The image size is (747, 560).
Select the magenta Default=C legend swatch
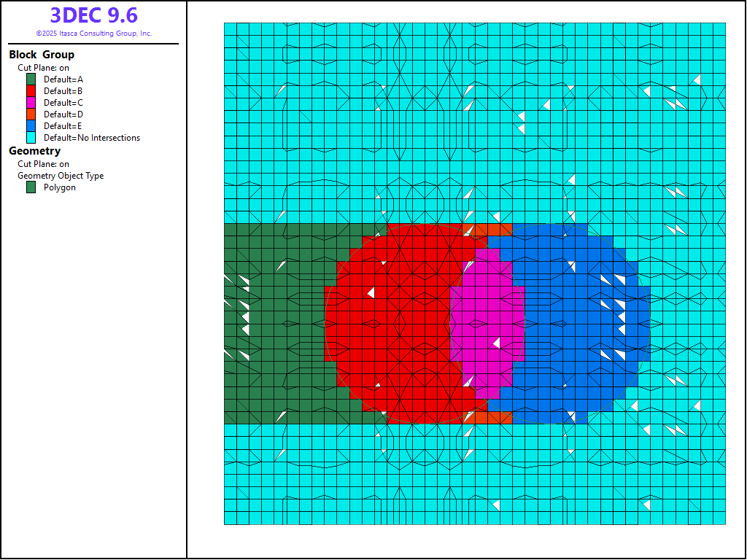coord(31,103)
